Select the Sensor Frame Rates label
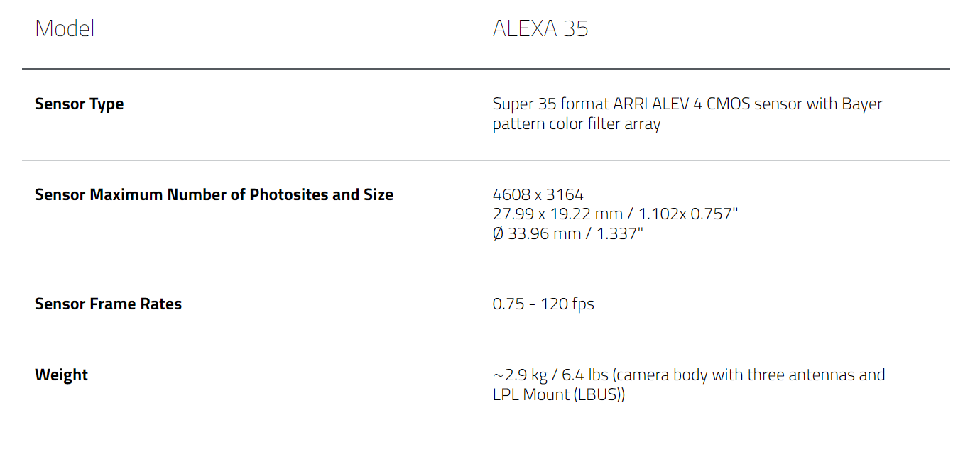Screen dimensions: 980x464 point(108,304)
